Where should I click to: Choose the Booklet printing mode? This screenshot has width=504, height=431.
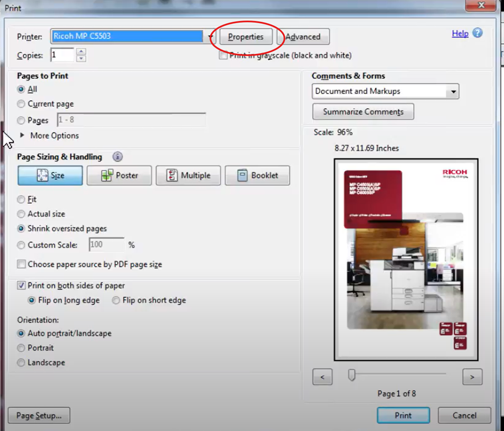tap(257, 176)
